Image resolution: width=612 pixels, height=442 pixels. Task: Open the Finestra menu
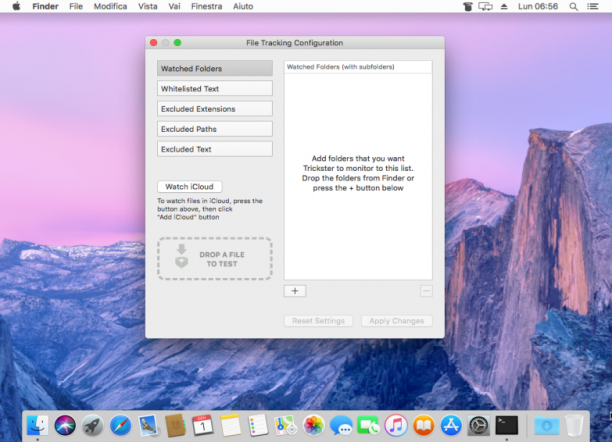pos(206,6)
